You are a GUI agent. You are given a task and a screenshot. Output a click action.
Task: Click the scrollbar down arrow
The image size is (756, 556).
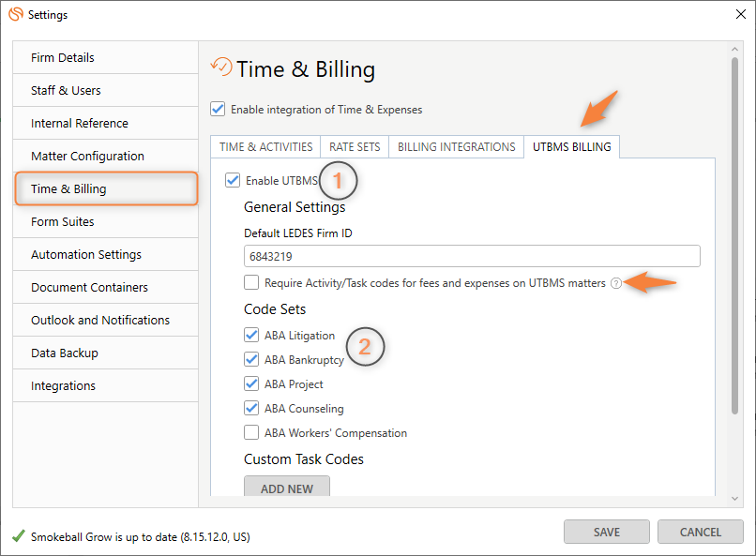734,499
